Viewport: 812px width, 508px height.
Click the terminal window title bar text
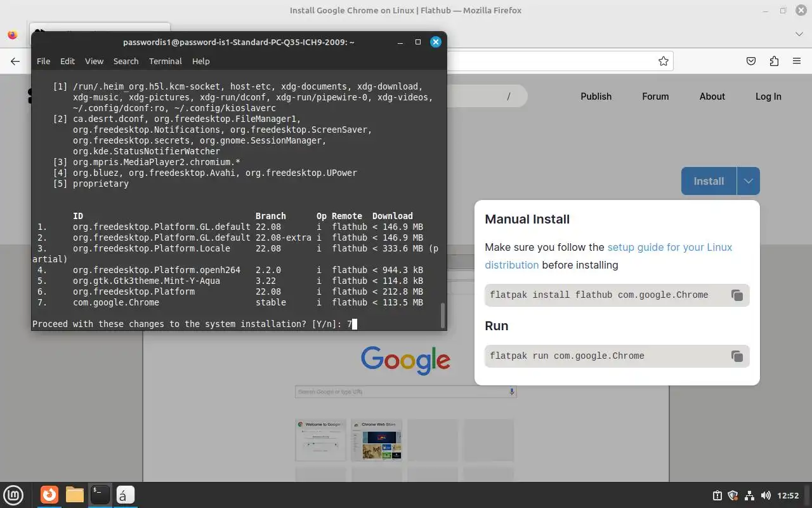pos(239,42)
